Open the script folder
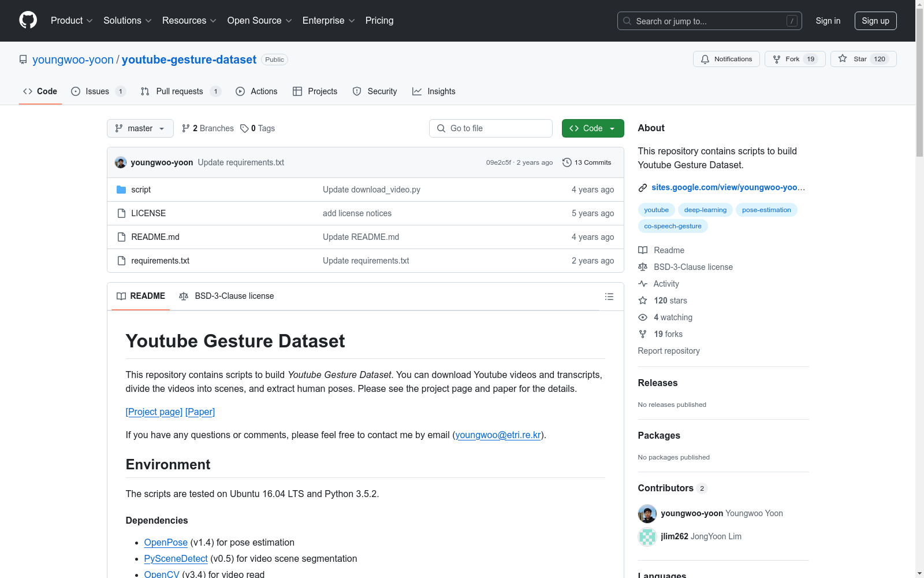The image size is (924, 578). (141, 190)
